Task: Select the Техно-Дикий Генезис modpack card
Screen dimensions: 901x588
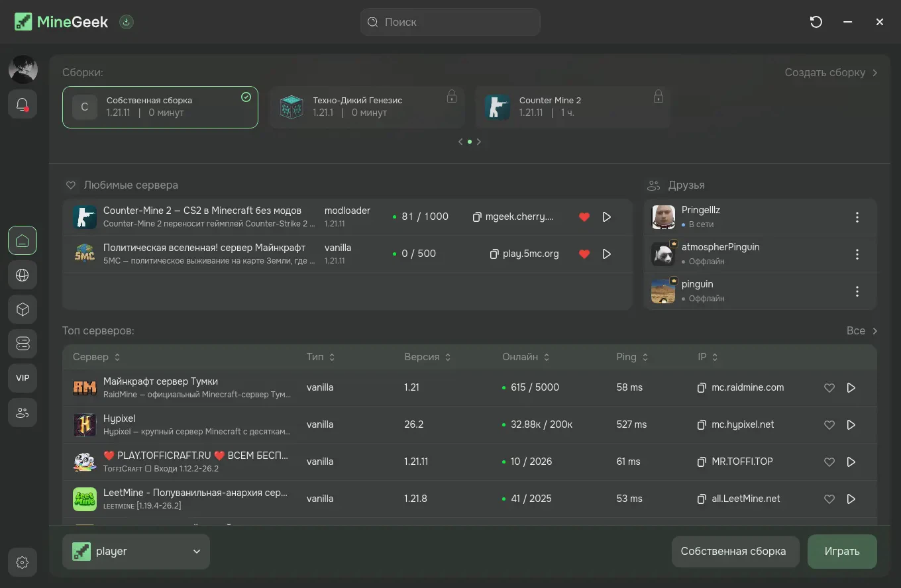Action: tap(366, 107)
